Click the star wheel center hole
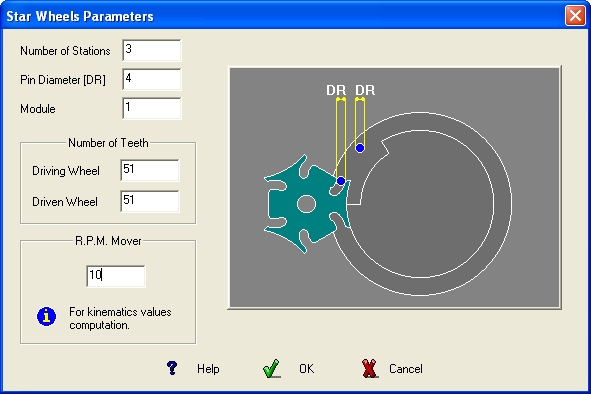Screen dimensions: 591x394 tap(306, 204)
